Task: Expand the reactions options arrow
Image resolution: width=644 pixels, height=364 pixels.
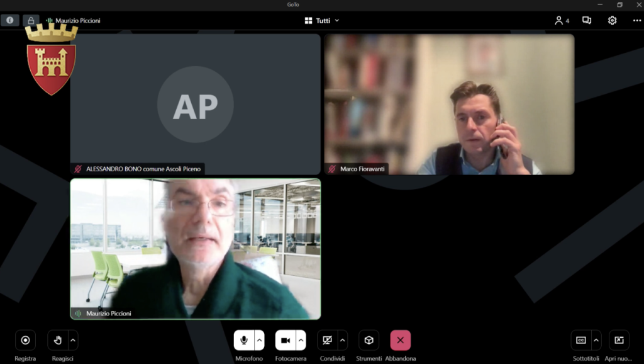Action: click(x=73, y=340)
